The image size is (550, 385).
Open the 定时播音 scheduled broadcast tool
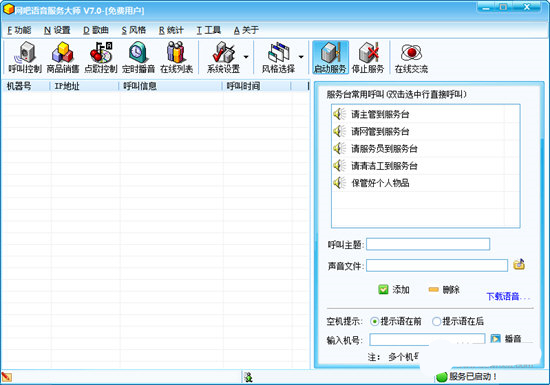(x=139, y=58)
